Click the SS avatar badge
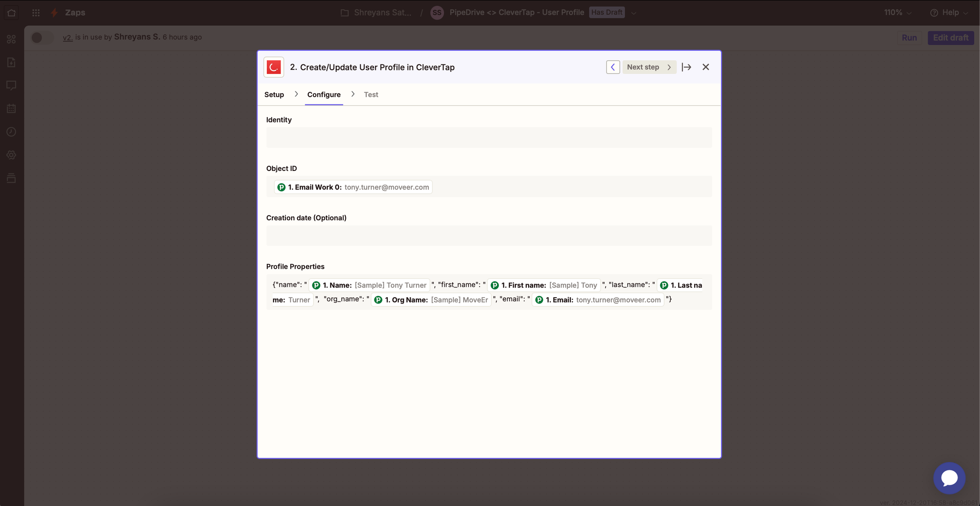This screenshot has height=506, width=980. click(x=437, y=13)
